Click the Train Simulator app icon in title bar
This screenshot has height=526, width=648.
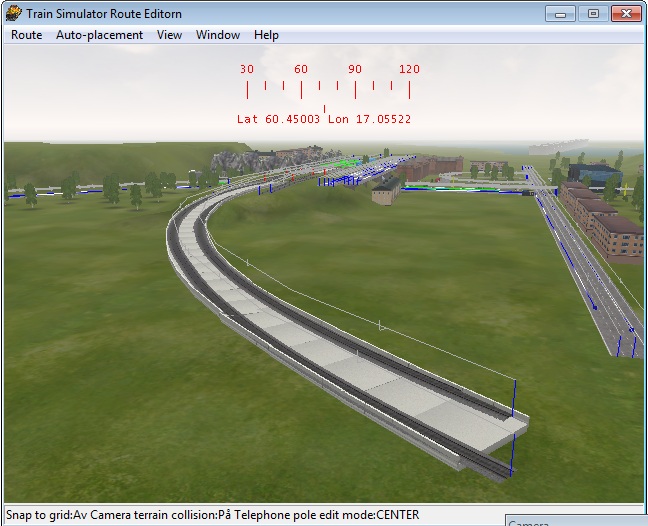point(13,13)
